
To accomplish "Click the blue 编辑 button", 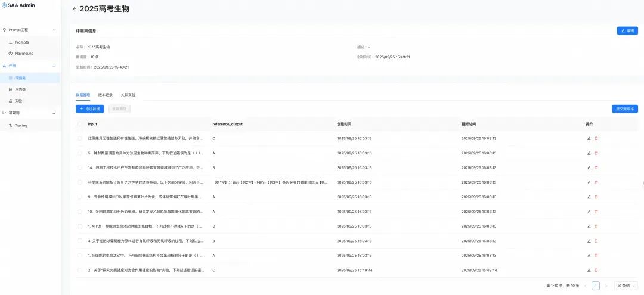I will [627, 31].
